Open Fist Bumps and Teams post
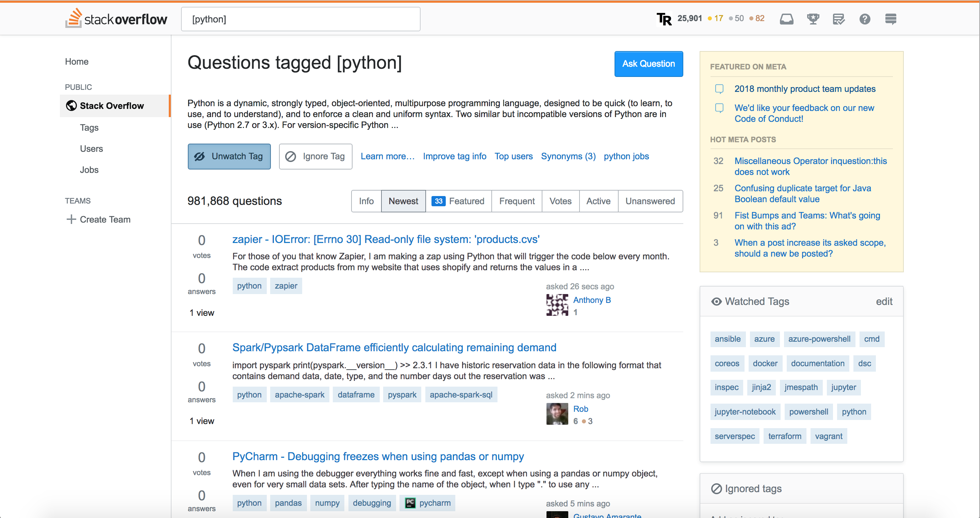 (807, 221)
